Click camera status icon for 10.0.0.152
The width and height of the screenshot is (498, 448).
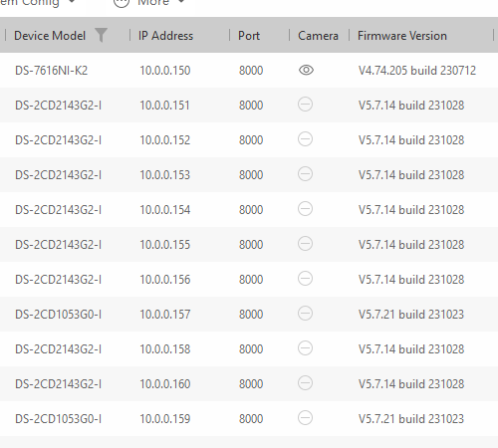click(x=305, y=139)
